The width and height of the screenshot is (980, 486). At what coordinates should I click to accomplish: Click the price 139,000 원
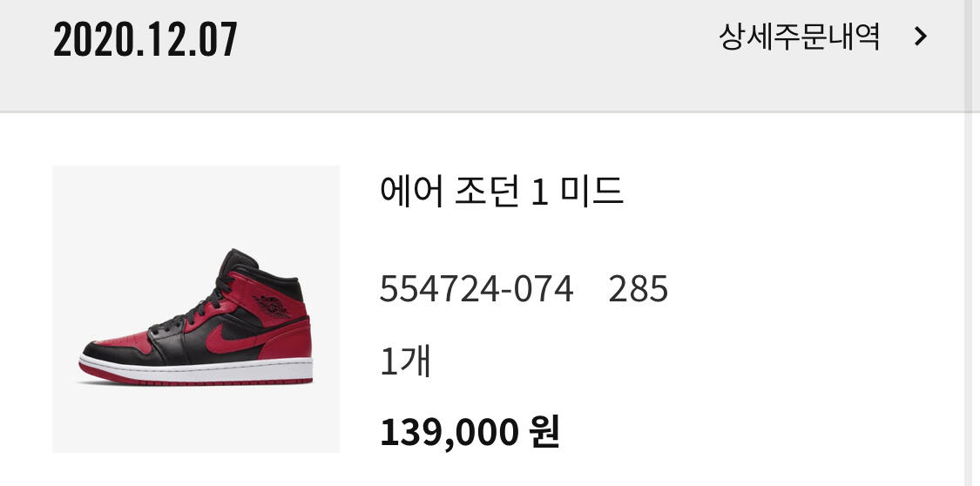coord(470,432)
